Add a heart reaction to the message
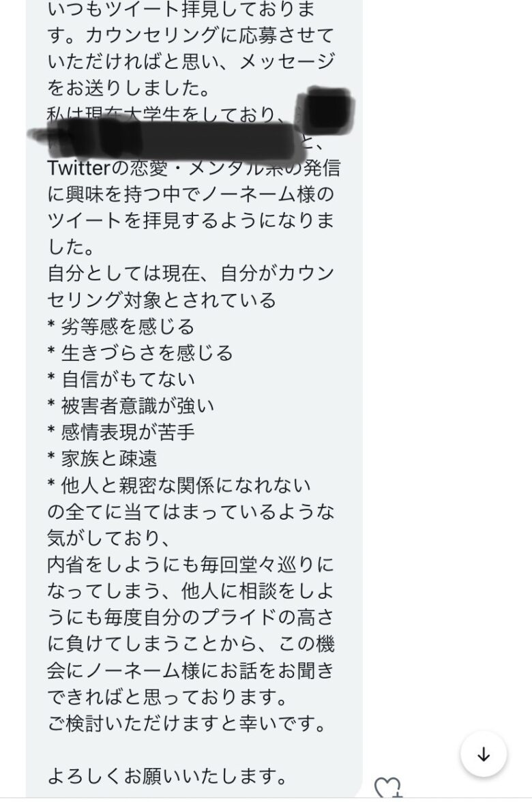 (x=387, y=788)
